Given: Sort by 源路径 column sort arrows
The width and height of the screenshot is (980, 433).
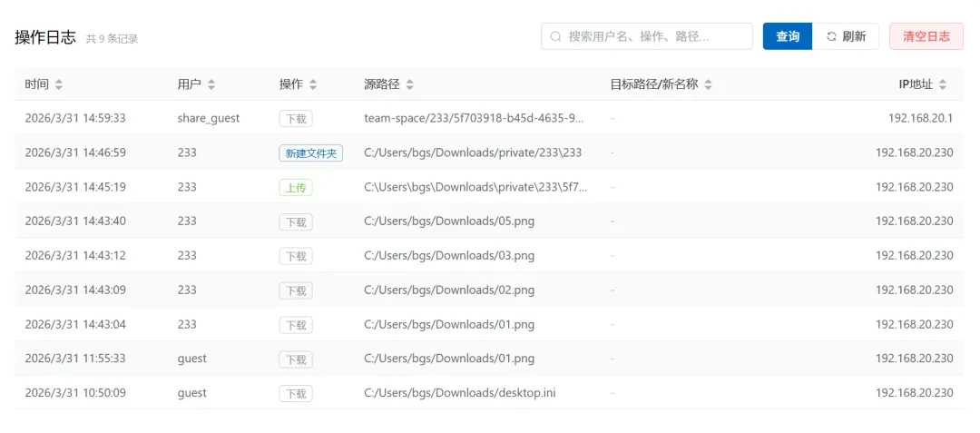Looking at the screenshot, I should tap(409, 84).
